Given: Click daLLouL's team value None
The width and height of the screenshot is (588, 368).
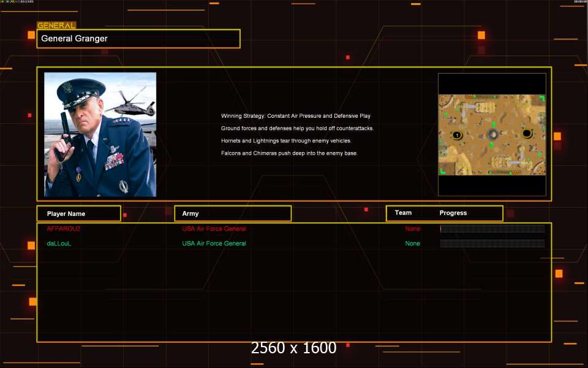Looking at the screenshot, I should coord(412,243).
